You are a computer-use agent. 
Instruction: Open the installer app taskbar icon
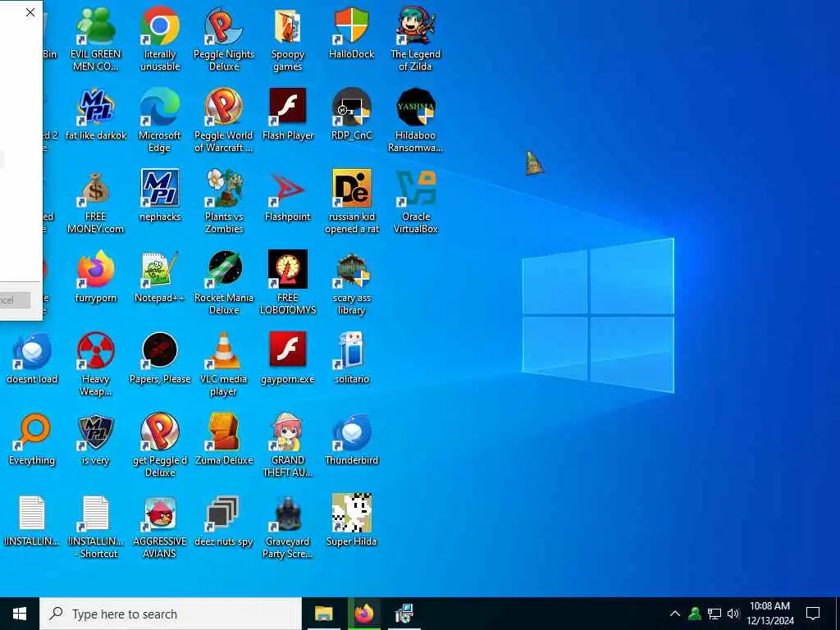click(x=404, y=614)
